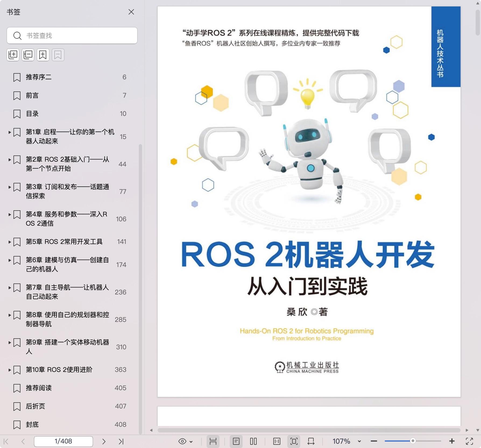Expand 第8章 规划器和控制器 bookmark
Screen dimensions: 481x448
point(10,315)
